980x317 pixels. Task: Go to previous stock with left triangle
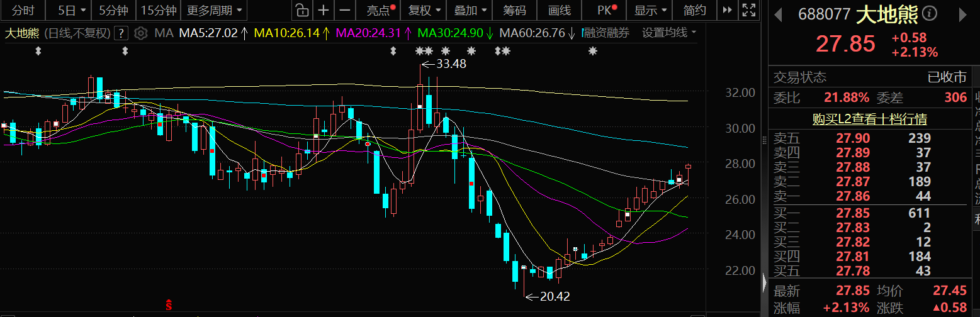point(779,14)
